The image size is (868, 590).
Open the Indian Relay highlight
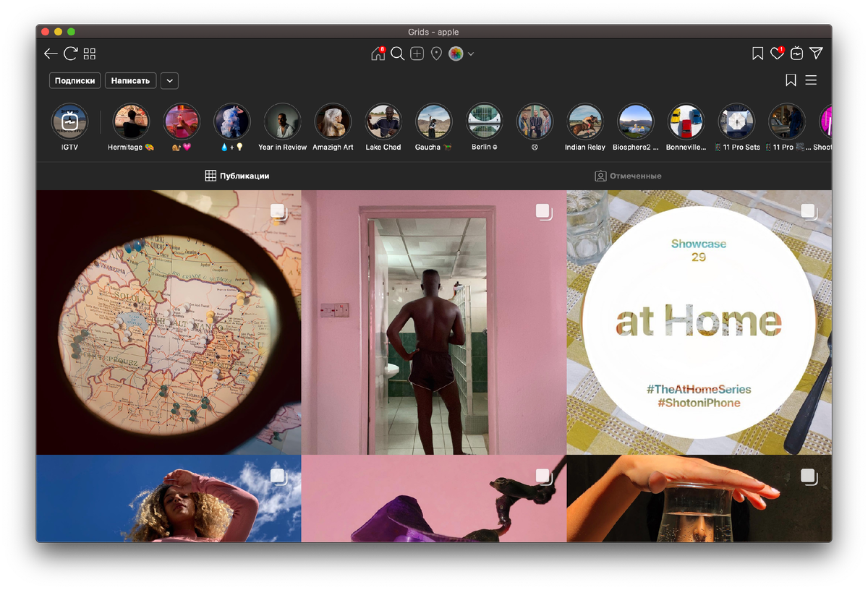[585, 121]
